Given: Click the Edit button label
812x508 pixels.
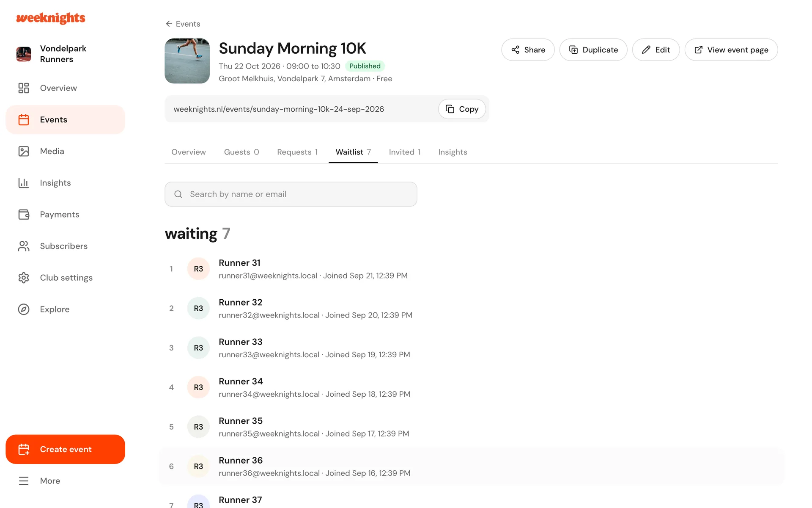Looking at the screenshot, I should [x=662, y=50].
